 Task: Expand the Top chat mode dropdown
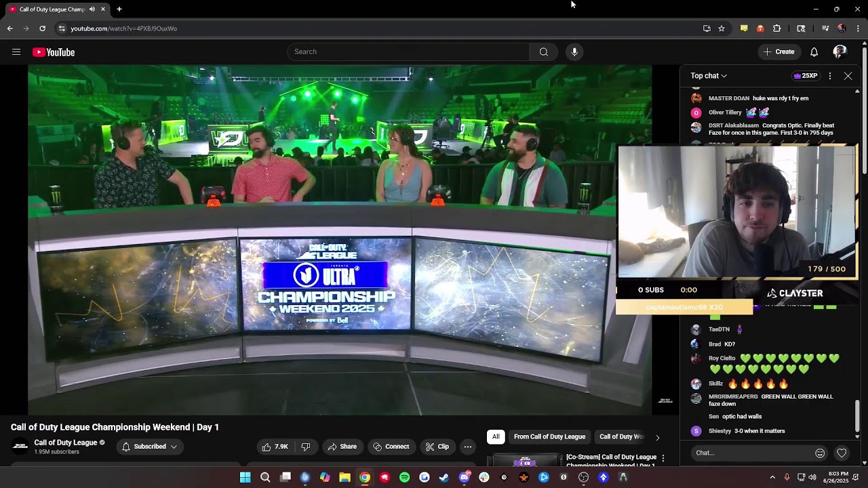[709, 76]
